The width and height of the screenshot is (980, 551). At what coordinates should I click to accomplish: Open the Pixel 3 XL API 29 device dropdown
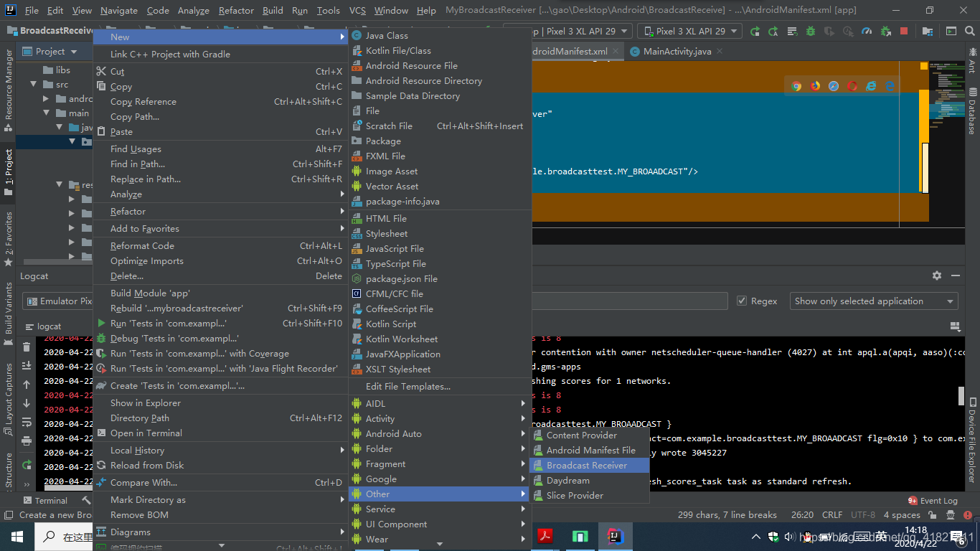(689, 31)
